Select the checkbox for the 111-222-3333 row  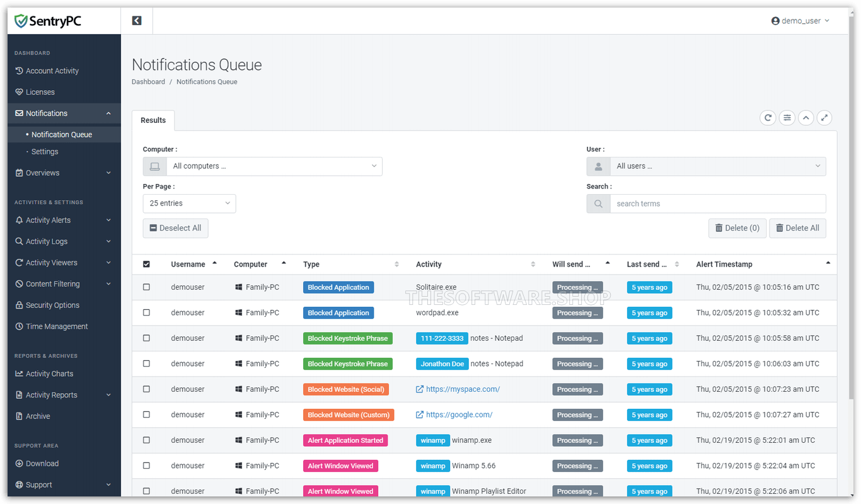tap(147, 338)
